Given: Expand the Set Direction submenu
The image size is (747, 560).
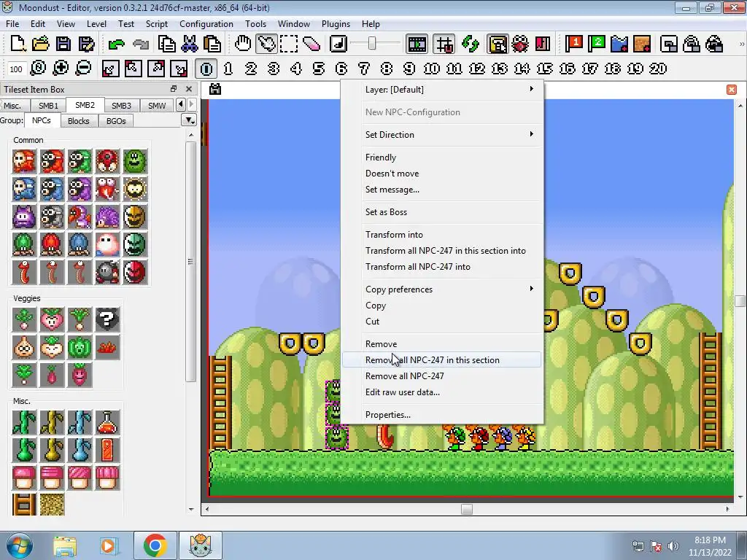Looking at the screenshot, I should 443,135.
